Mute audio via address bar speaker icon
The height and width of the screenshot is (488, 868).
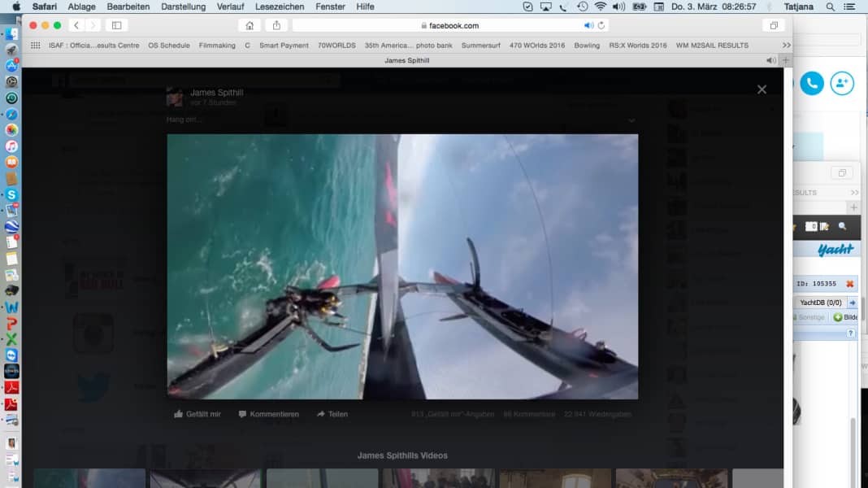point(588,25)
